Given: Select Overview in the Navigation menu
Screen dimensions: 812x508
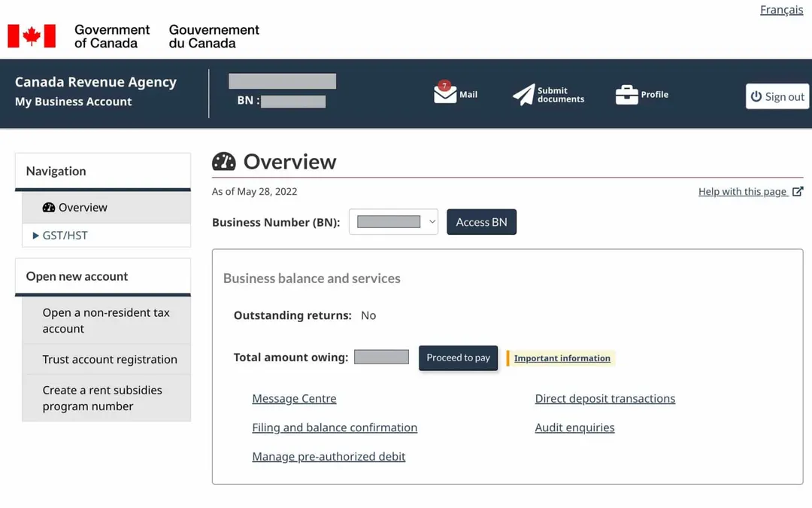Looking at the screenshot, I should click(x=106, y=208).
